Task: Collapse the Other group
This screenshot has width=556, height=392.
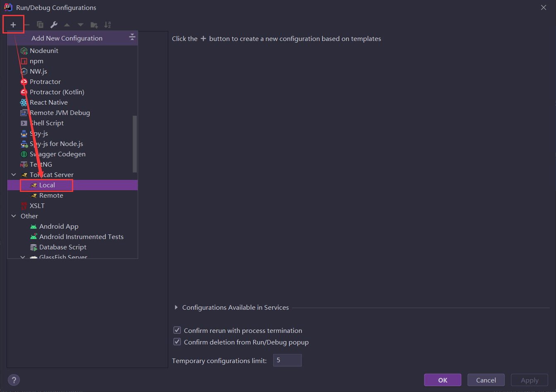Action: (14, 216)
